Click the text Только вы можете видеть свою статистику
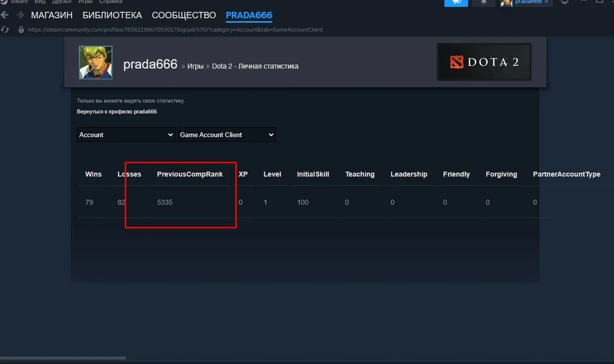Viewport: 614px width, 364px height. tap(131, 101)
